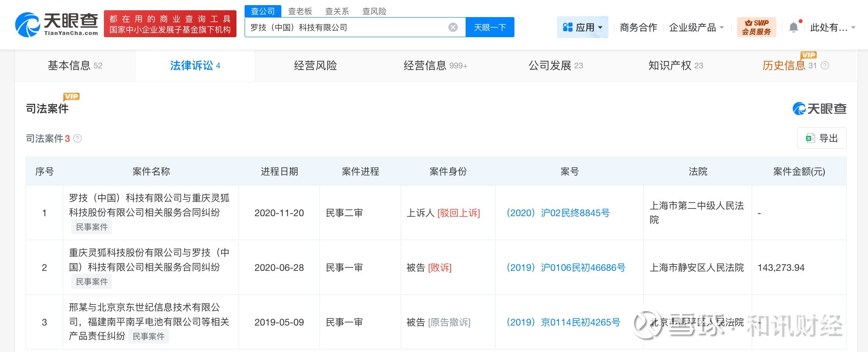Clear the search box text
The height and width of the screenshot is (352, 868).
pyautogui.click(x=453, y=27)
